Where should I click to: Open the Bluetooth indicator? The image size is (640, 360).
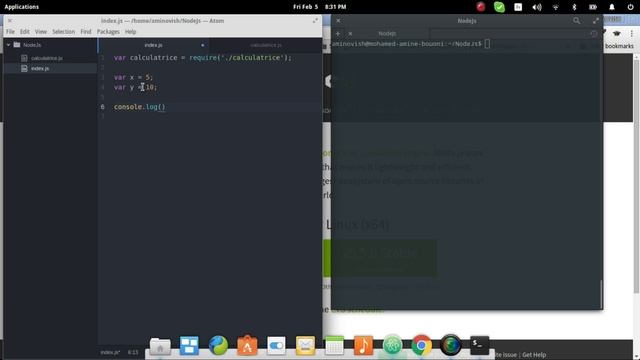tap(574, 7)
